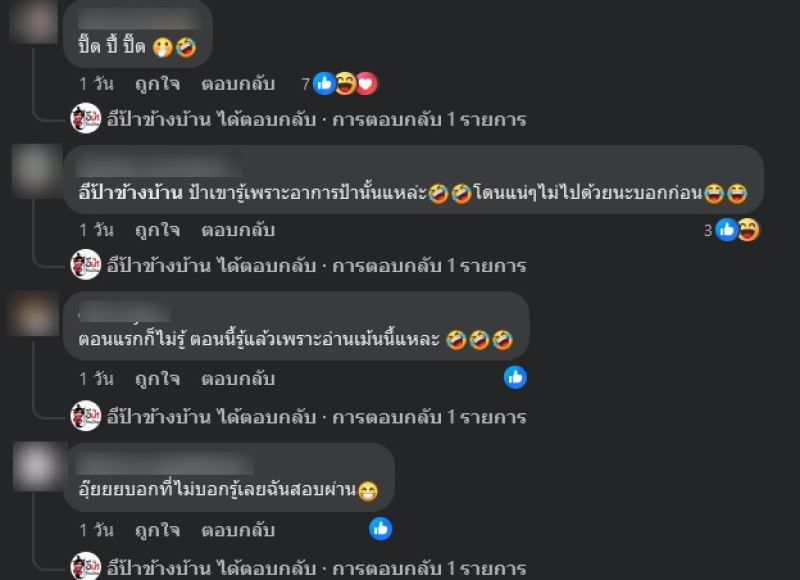Click the blurred profile picture of the third commenter

click(x=33, y=314)
